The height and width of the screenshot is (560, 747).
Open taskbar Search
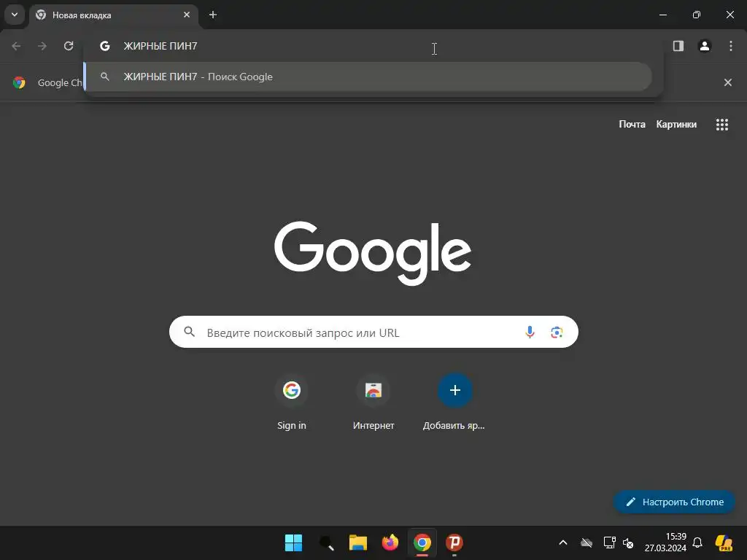[326, 542]
